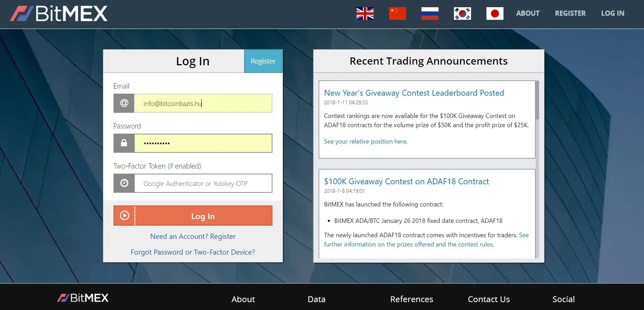Viewport: 644px width, 310px height.
Task: Open LOG IN in the top navigation
Action: click(613, 13)
